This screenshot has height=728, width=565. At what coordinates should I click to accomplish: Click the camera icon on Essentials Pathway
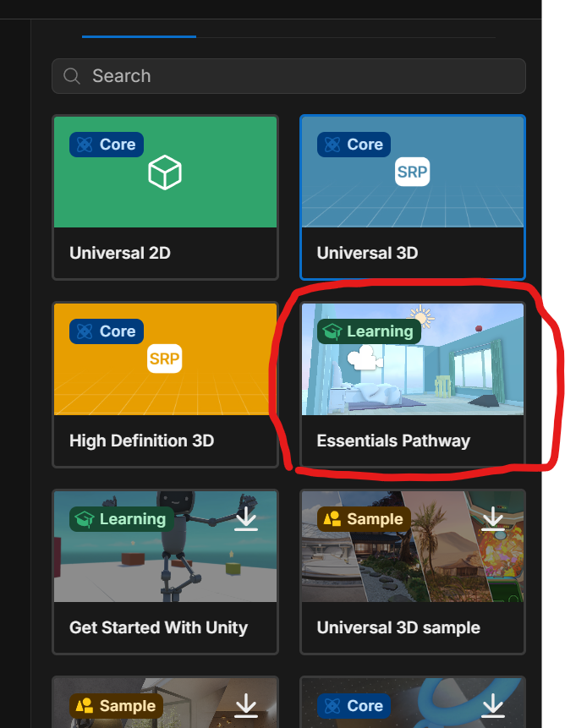click(x=365, y=358)
